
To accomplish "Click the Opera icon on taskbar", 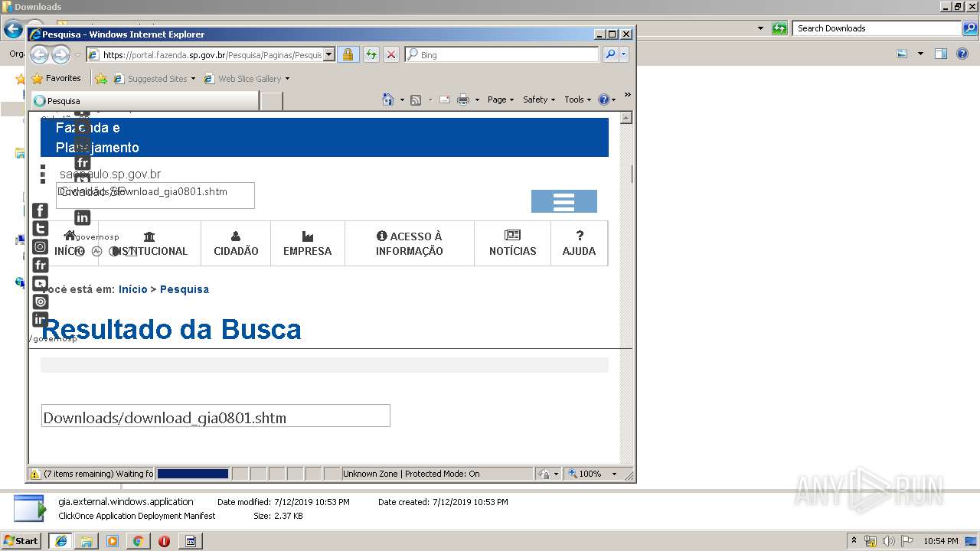I will tap(164, 541).
